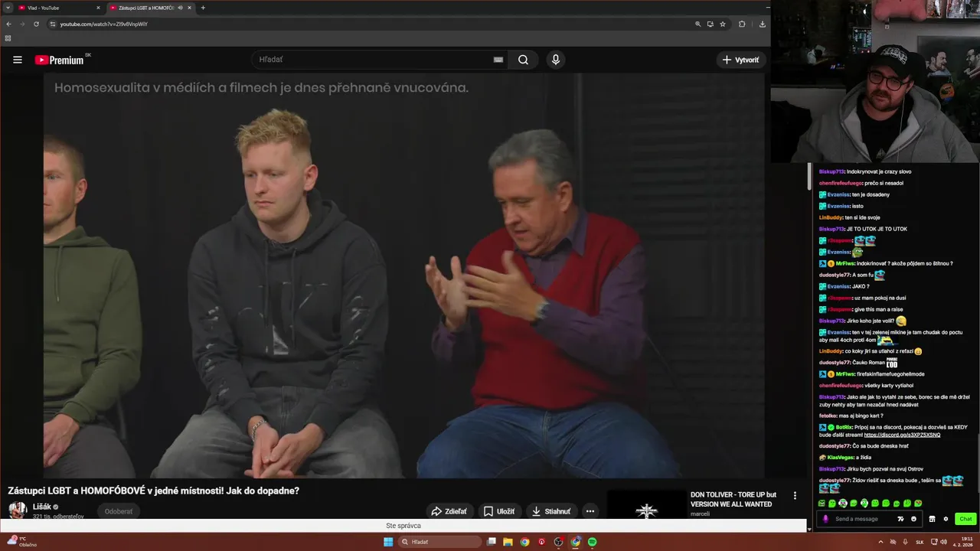Click the youtube.com address bar URL

[104, 24]
